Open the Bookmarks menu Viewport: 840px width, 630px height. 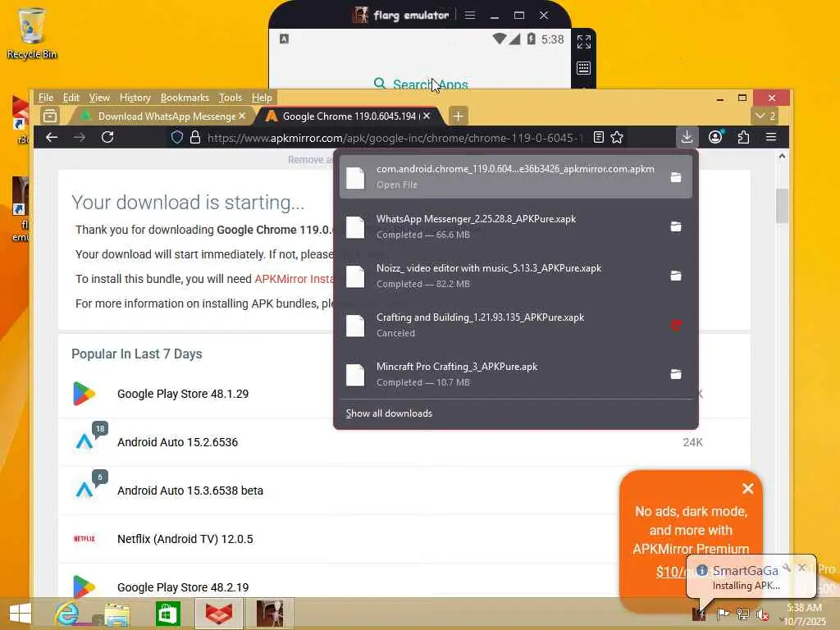click(185, 98)
